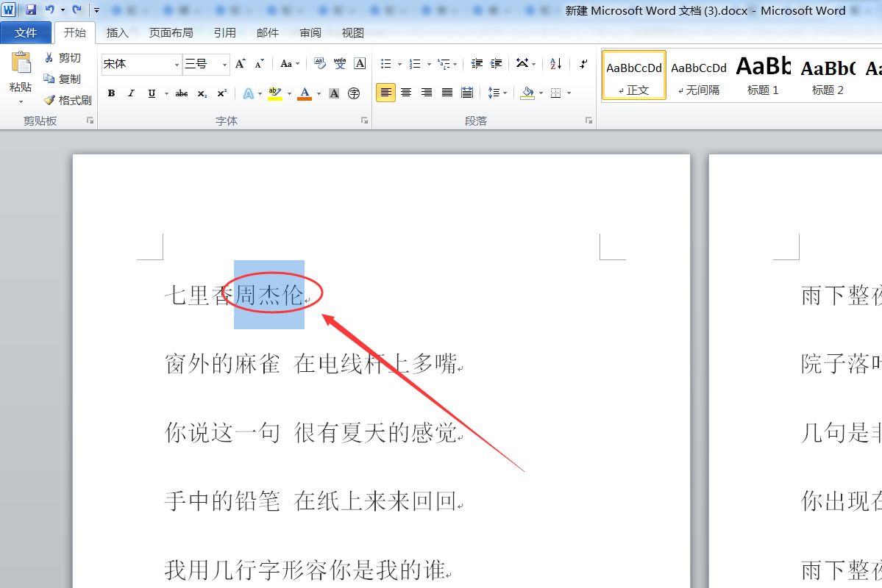Open the 文件 (File) menu tab
The image size is (882, 588).
coord(26,33)
